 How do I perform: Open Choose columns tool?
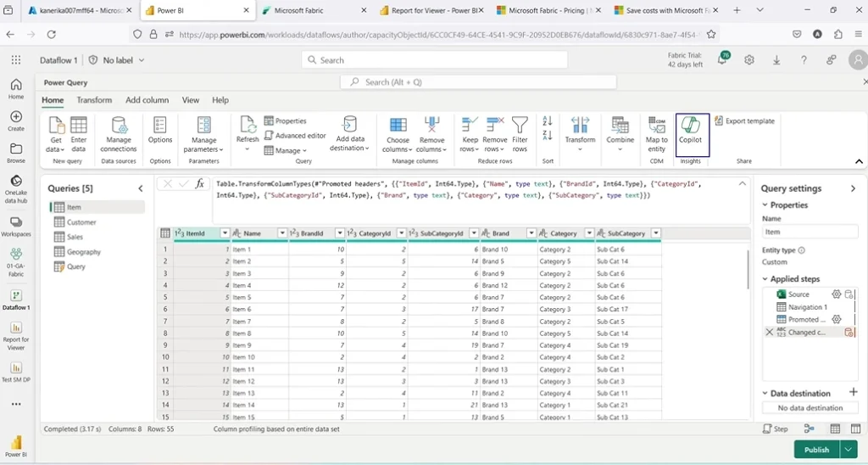(398, 135)
